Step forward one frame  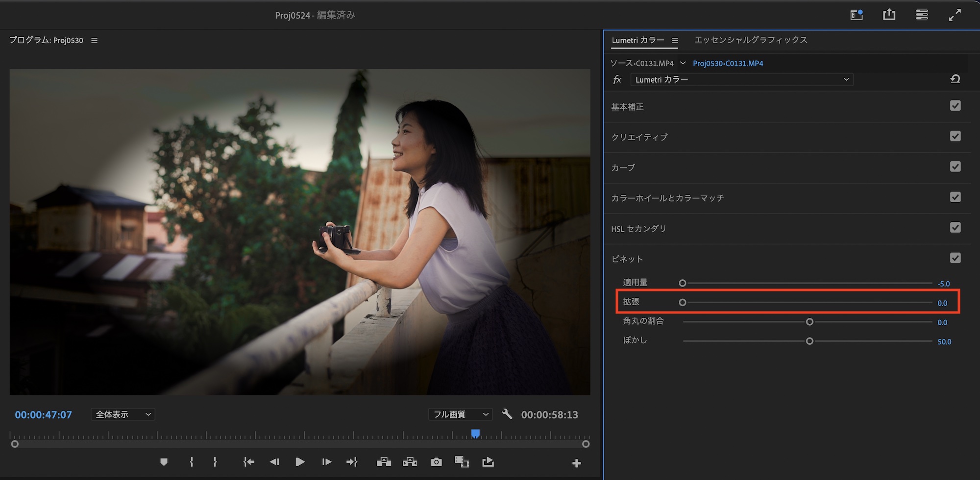tap(326, 462)
